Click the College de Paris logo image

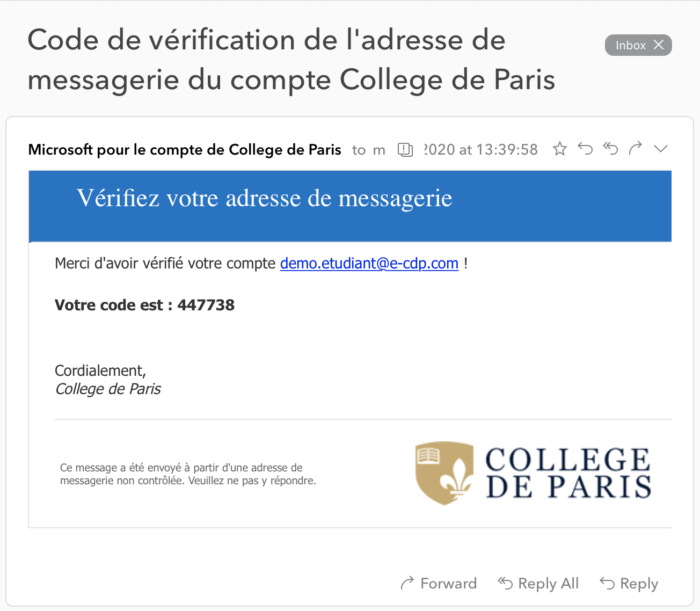coord(534,473)
